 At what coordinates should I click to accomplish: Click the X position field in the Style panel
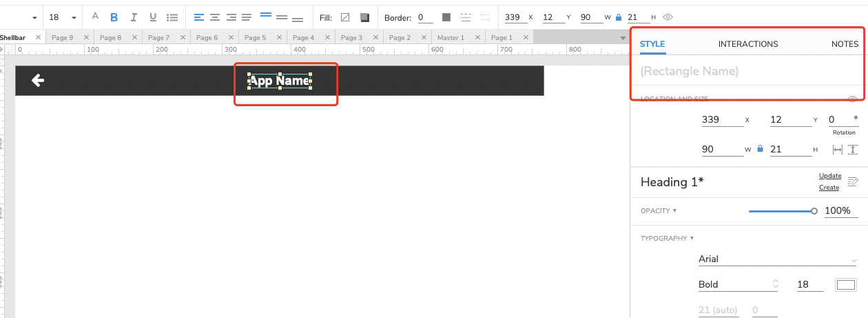pos(722,120)
